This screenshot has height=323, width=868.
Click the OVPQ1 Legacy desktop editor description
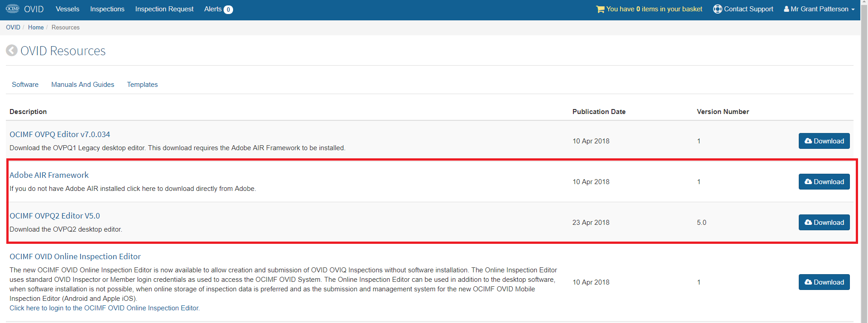point(177,148)
